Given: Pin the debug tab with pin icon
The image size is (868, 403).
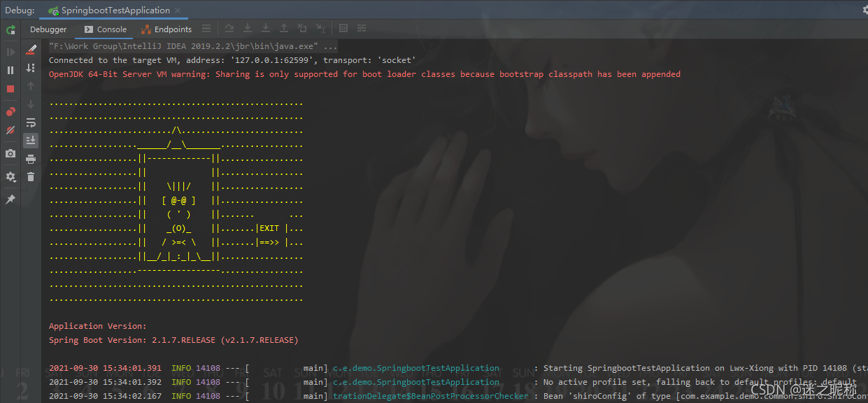Looking at the screenshot, I should click(x=10, y=199).
